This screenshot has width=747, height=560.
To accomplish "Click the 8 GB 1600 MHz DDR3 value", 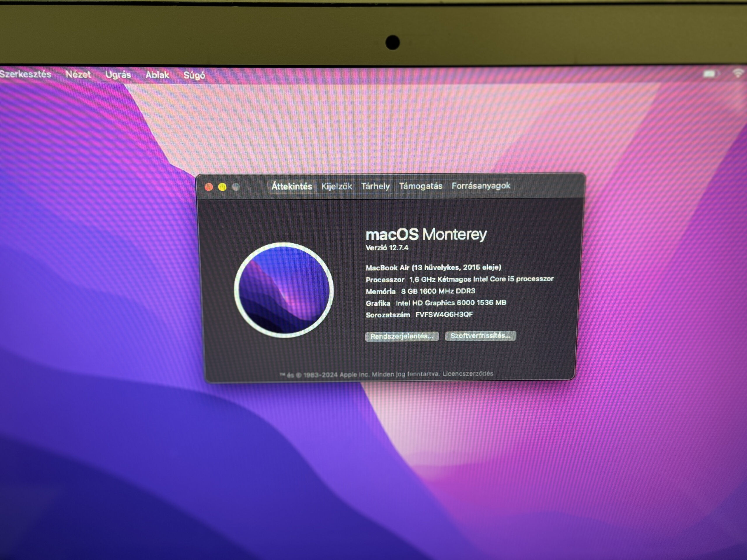I will 438,291.
